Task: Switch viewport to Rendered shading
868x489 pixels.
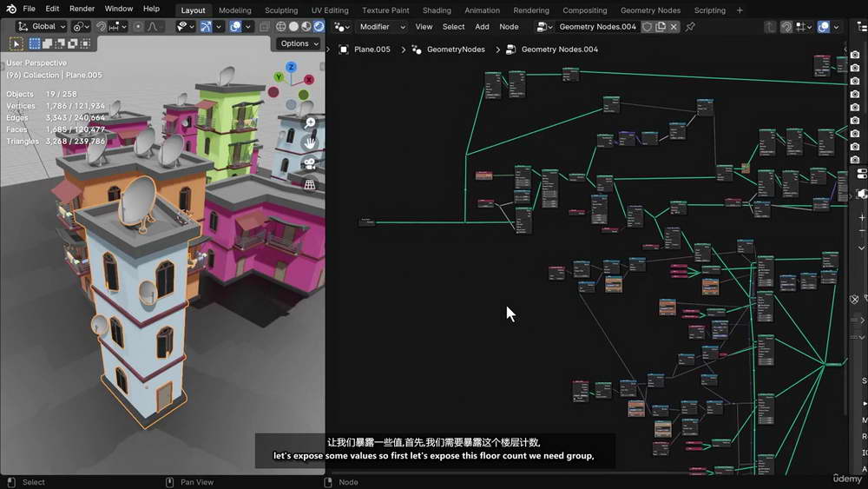Action: tap(319, 27)
